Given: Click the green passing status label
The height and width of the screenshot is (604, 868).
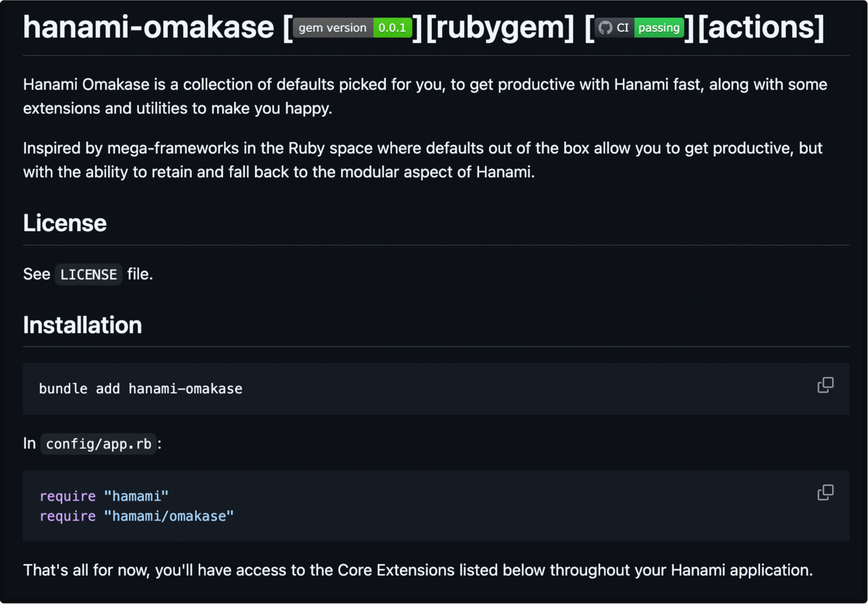Looking at the screenshot, I should [x=659, y=28].
